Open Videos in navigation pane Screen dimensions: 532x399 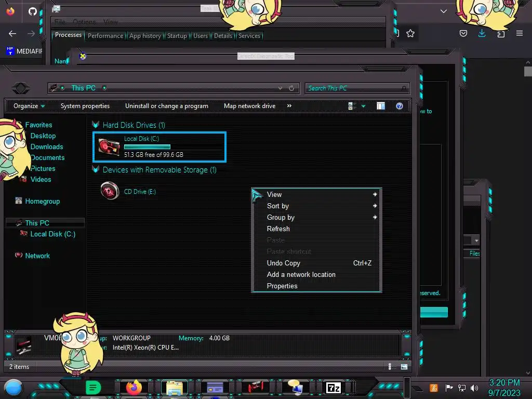coord(41,179)
